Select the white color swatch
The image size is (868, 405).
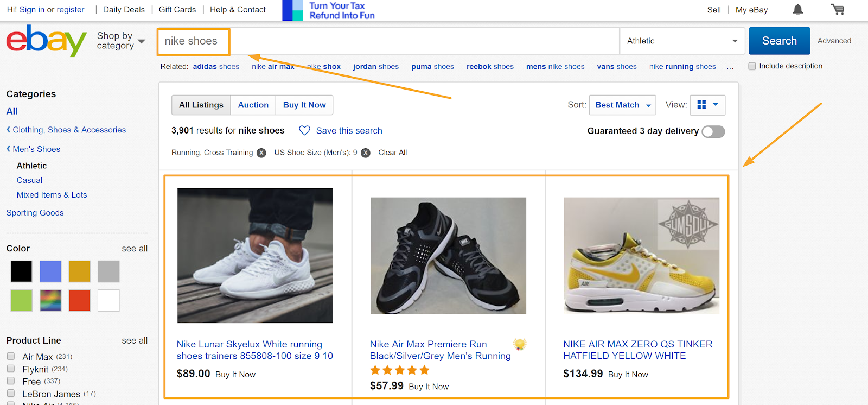tap(108, 300)
